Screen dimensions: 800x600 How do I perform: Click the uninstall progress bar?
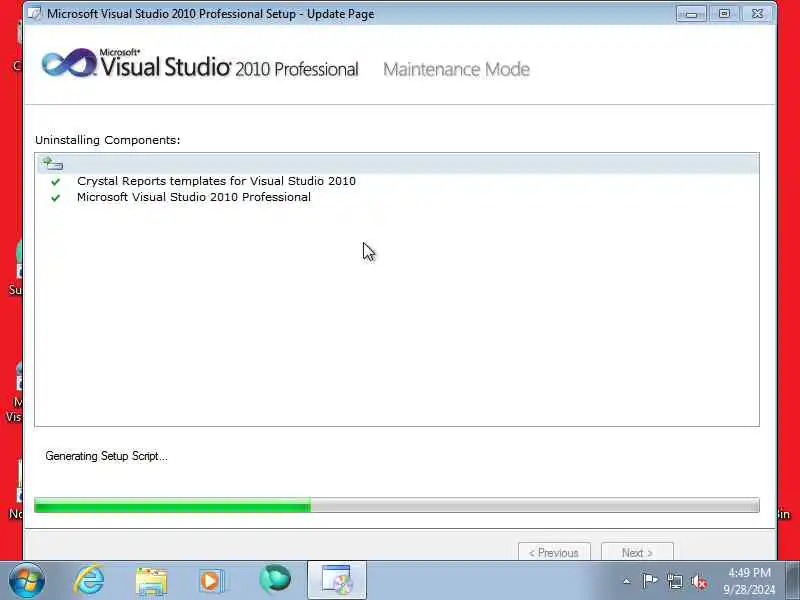click(x=396, y=505)
